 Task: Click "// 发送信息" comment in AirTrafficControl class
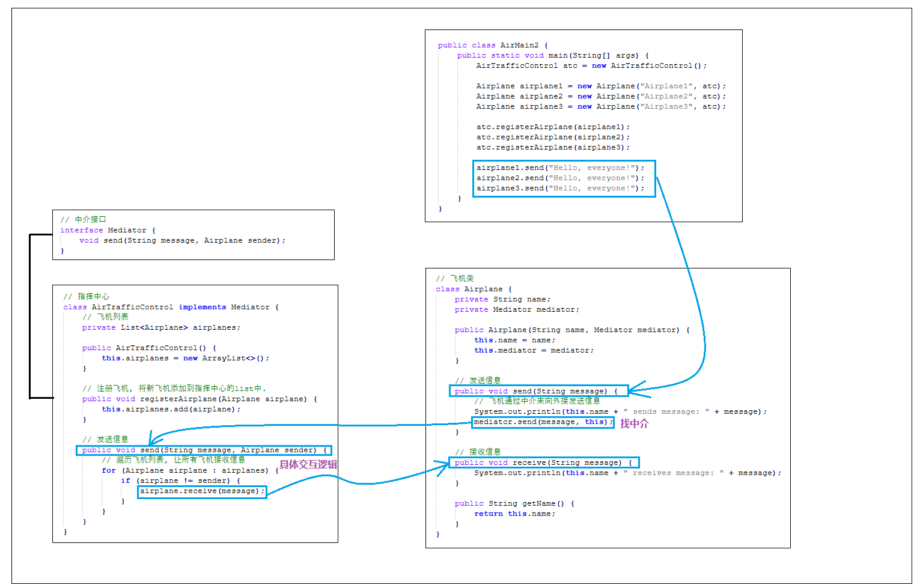[x=105, y=440]
